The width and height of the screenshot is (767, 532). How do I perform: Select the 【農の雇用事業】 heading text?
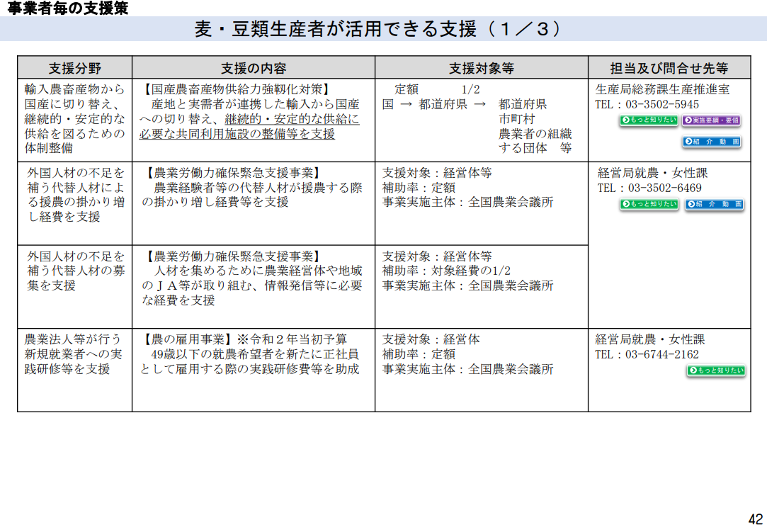click(188, 339)
